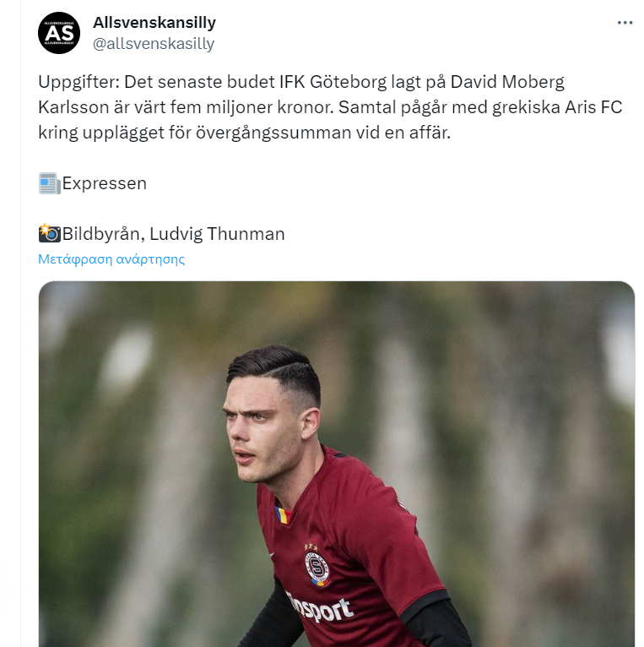Viewport: 644px width, 647px height.
Task: Open the @allsvenskasilly handle link
Action: [154, 43]
